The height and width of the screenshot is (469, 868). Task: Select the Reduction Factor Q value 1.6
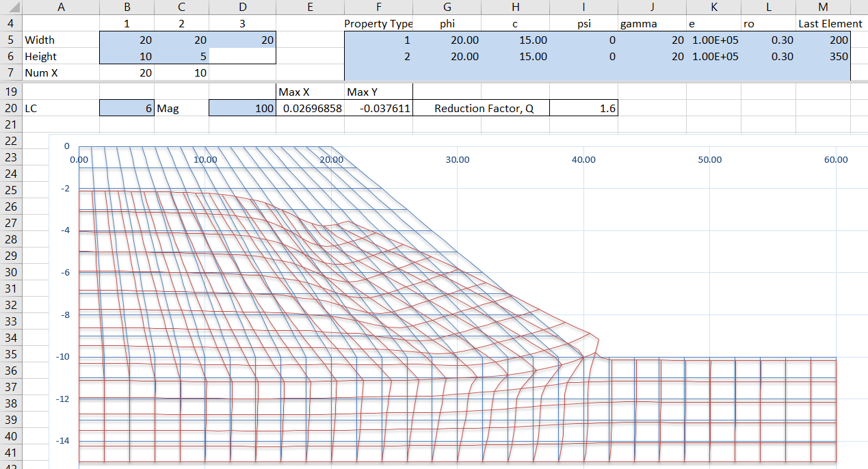tap(583, 108)
